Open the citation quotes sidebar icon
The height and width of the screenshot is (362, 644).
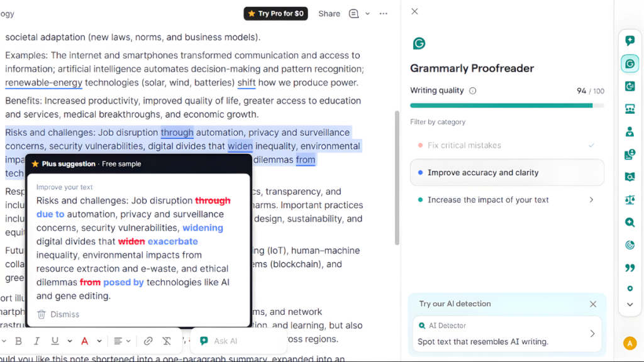point(630,268)
